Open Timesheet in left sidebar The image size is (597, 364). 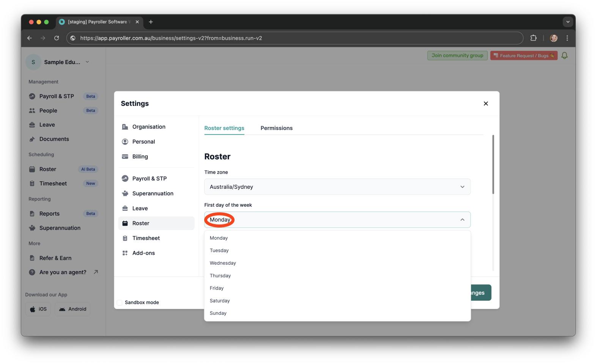(x=63, y=184)
